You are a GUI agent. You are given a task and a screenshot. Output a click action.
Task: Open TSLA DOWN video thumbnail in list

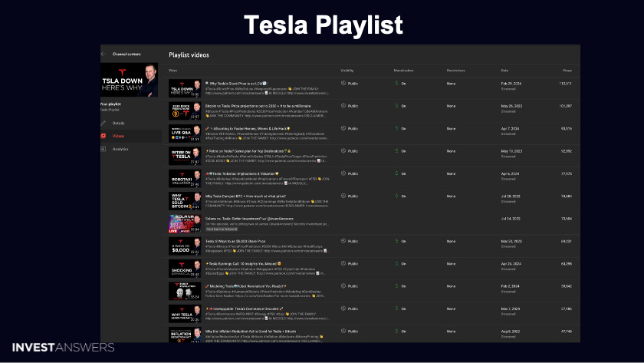185,88
